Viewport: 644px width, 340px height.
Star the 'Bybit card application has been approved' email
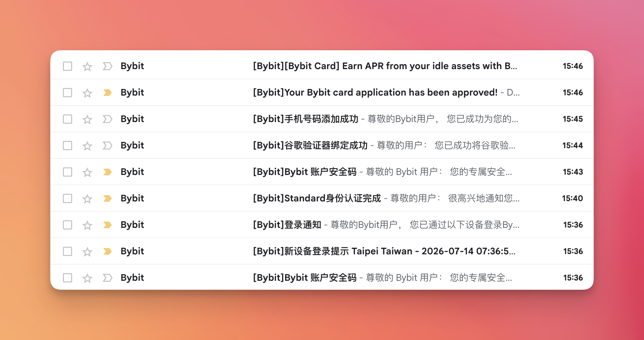tap(87, 93)
